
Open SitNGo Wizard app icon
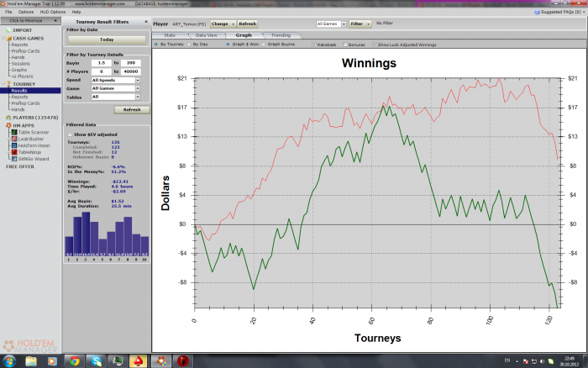(14, 159)
